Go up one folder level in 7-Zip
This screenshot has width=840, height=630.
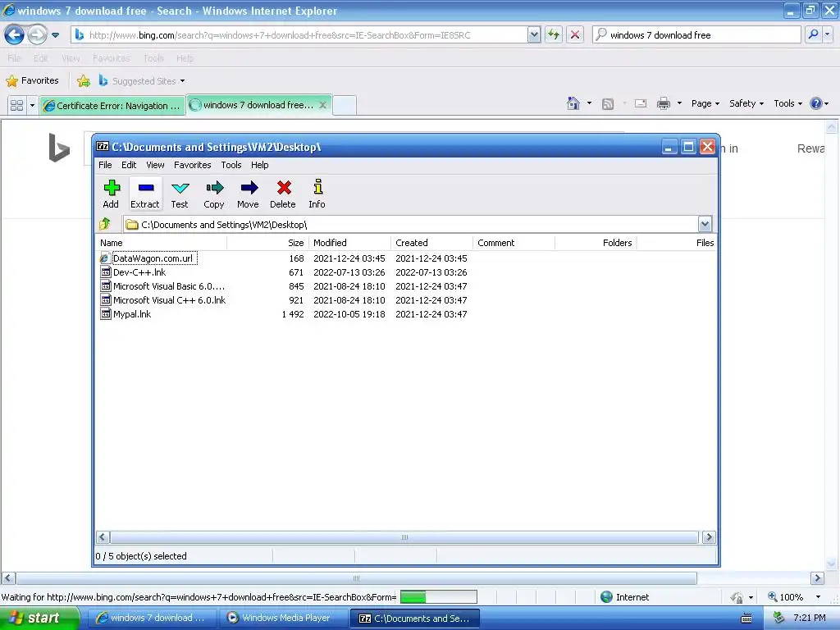pos(105,224)
